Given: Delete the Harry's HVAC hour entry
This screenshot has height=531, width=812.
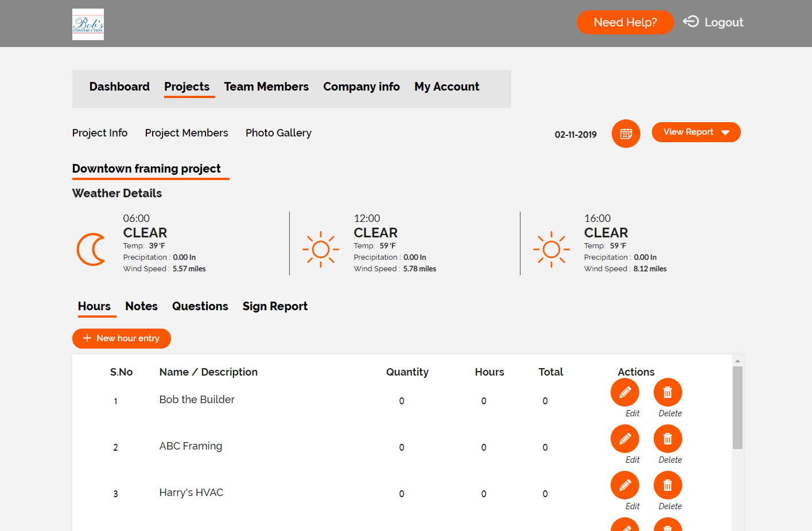Looking at the screenshot, I should click(x=667, y=486).
